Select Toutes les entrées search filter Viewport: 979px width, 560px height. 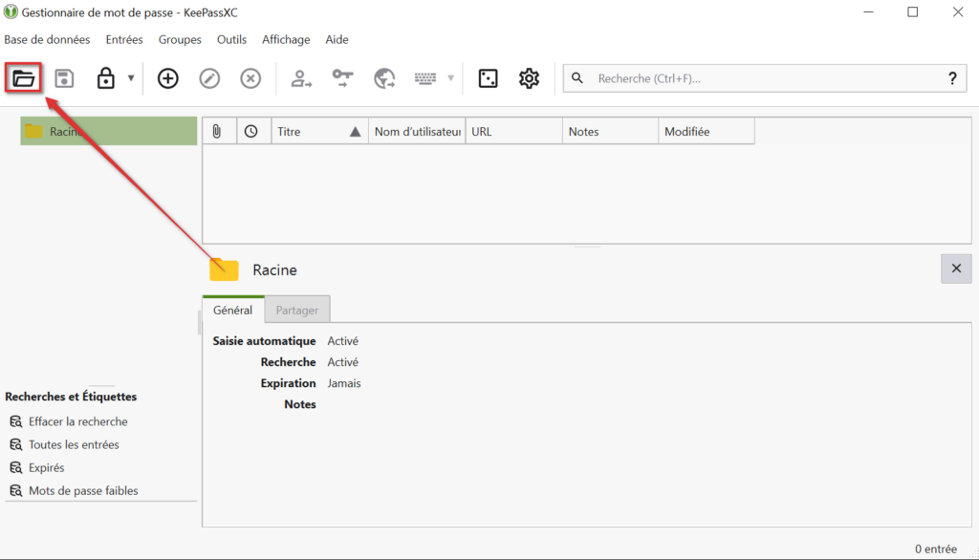pos(74,444)
